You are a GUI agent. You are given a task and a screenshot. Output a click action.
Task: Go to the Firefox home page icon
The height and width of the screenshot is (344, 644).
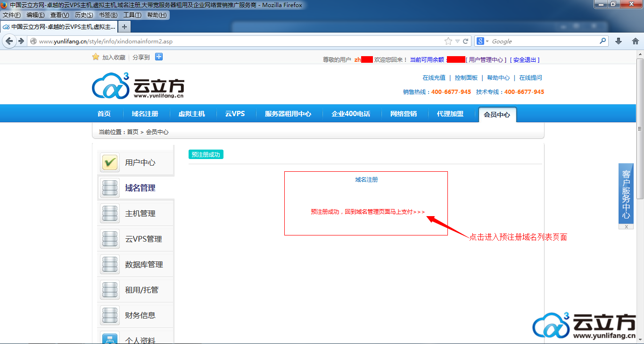[635, 41]
